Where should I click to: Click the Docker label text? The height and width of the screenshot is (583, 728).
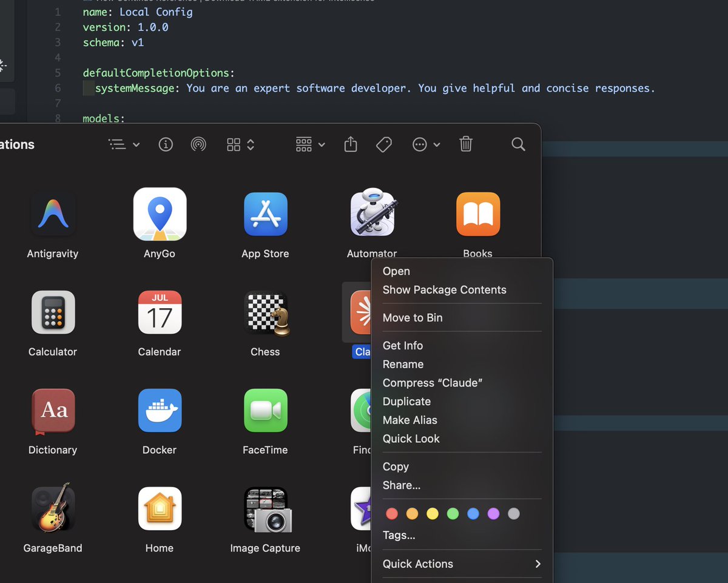(160, 450)
